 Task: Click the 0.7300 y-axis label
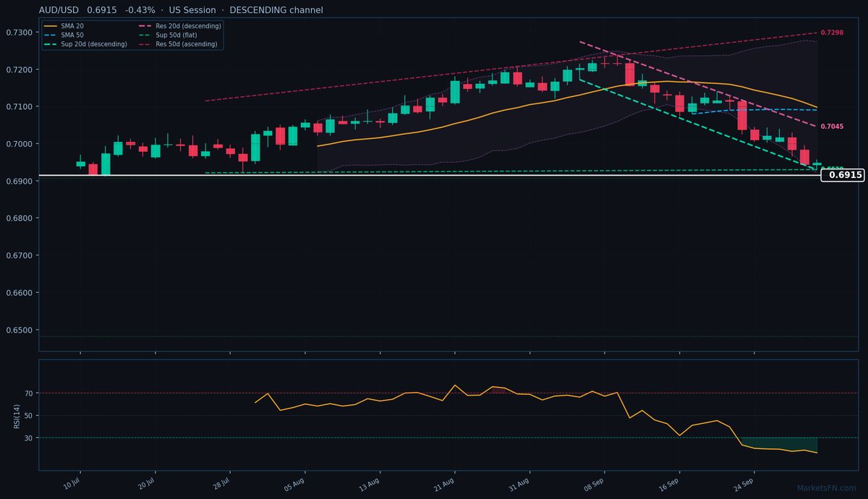coord(20,33)
